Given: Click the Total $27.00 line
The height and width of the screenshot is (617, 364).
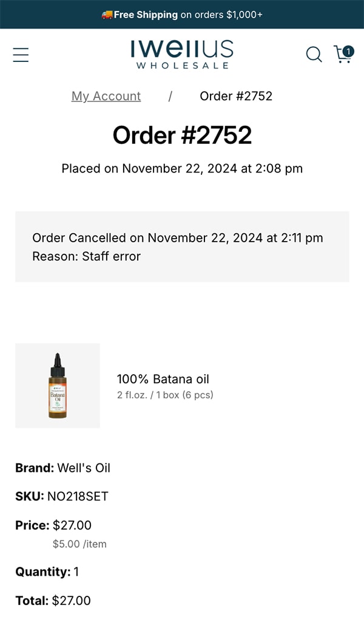Looking at the screenshot, I should coord(53,601).
